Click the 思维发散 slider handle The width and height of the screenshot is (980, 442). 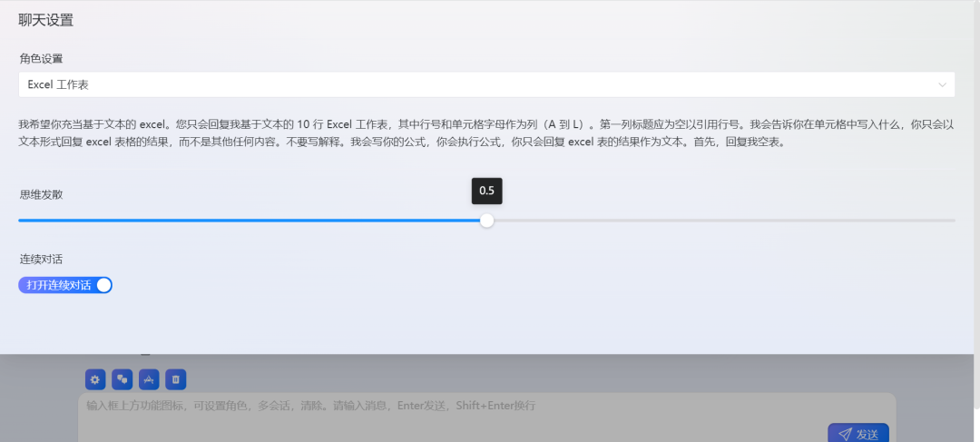(x=487, y=220)
